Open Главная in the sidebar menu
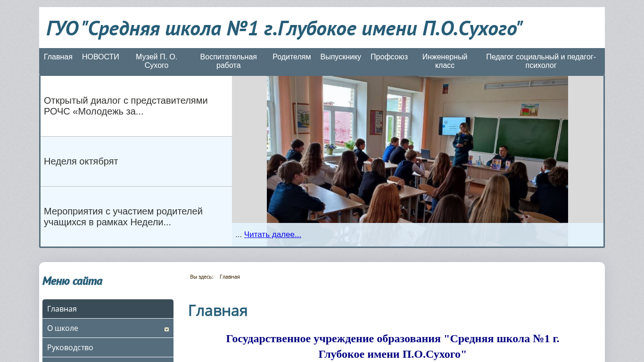 click(x=107, y=309)
